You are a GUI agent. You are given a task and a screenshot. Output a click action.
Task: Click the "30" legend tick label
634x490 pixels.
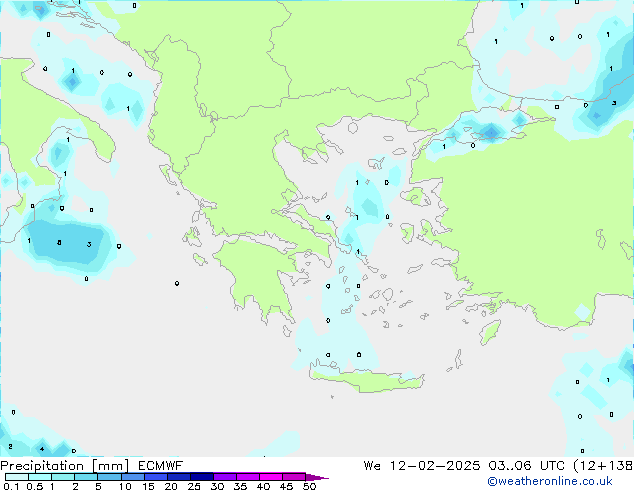[x=217, y=486]
